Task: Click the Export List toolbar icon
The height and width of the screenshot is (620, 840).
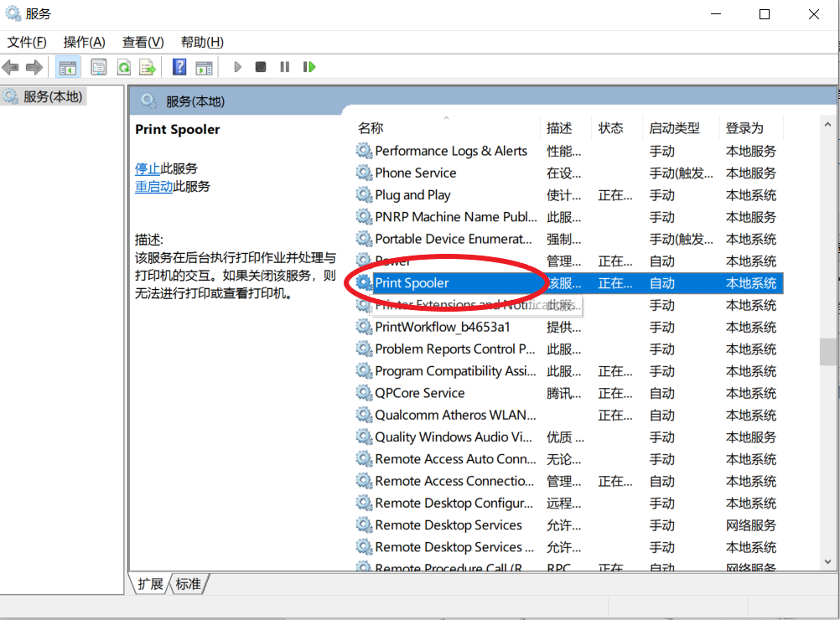Action: click(x=148, y=67)
